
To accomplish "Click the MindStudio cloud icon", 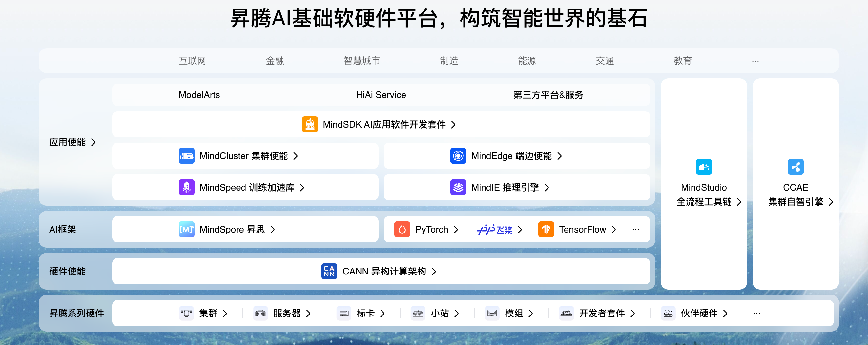I will (704, 167).
